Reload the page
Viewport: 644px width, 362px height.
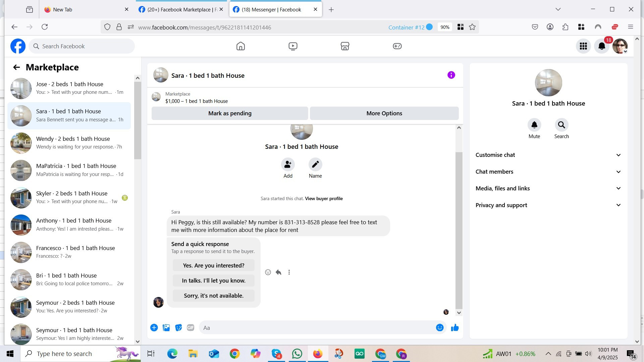coord(45,27)
